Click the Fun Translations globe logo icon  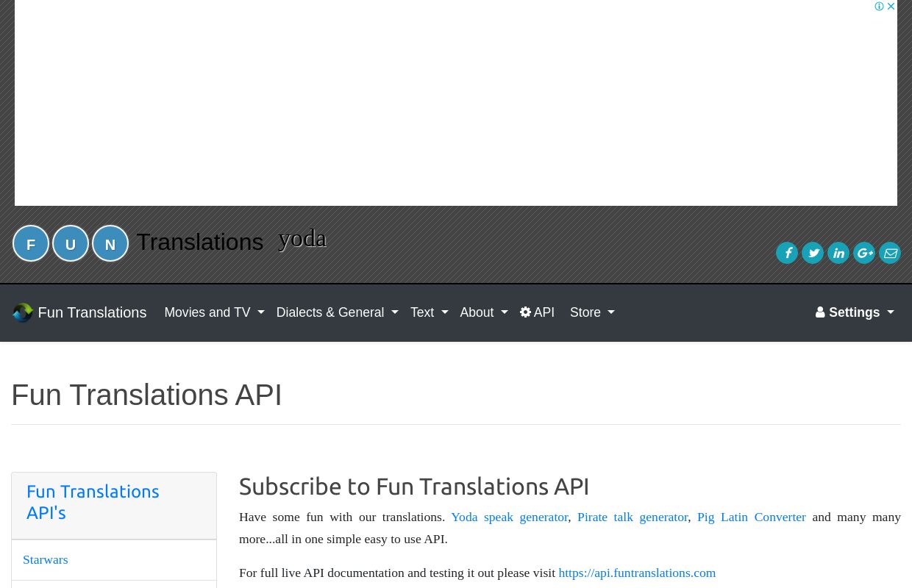pyautogui.click(x=23, y=312)
